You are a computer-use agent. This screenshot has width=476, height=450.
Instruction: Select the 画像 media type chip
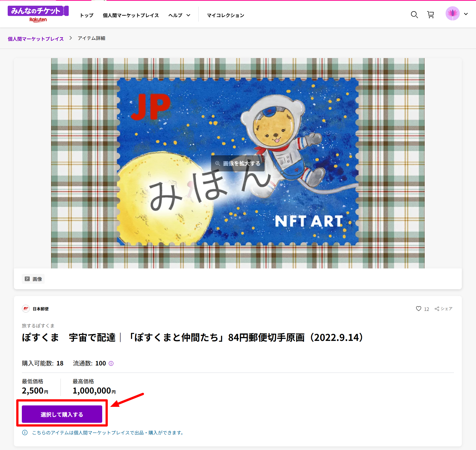click(x=33, y=279)
